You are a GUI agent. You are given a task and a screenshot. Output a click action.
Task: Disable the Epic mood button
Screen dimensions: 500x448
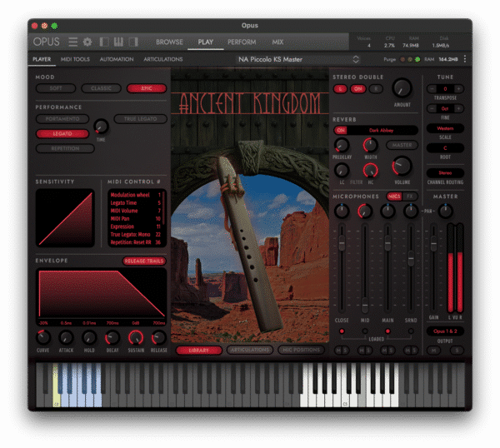[x=147, y=88]
